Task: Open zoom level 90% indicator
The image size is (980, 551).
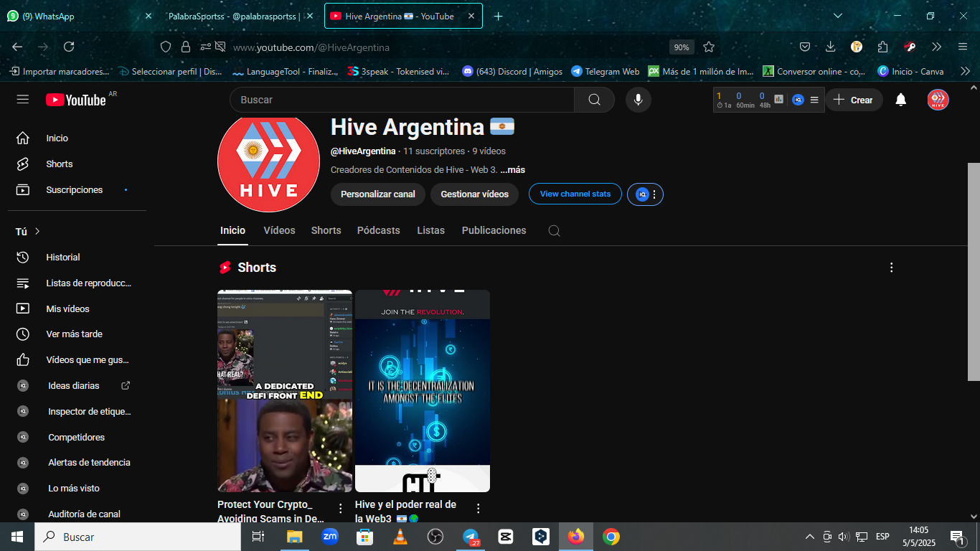Action: pyautogui.click(x=681, y=47)
